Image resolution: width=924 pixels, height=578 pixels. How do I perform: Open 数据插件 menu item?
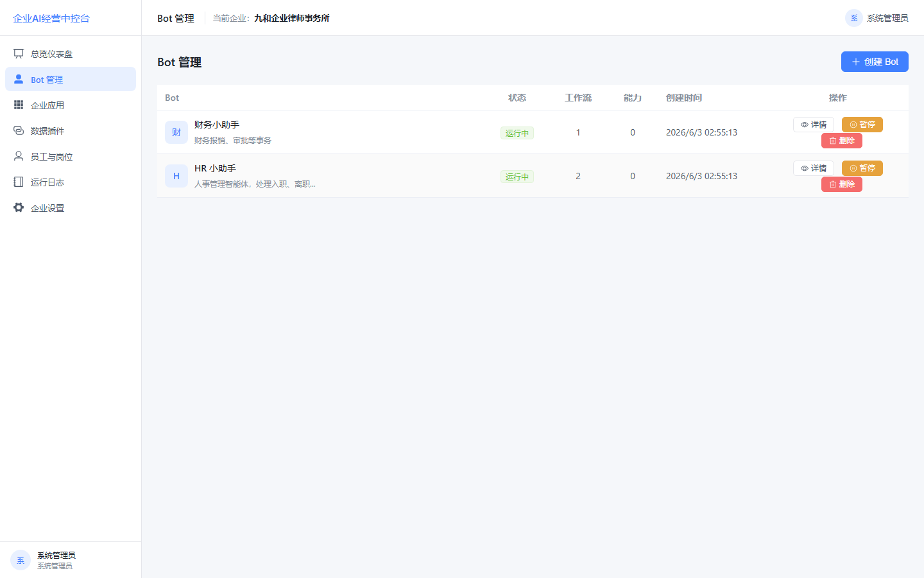(x=71, y=131)
